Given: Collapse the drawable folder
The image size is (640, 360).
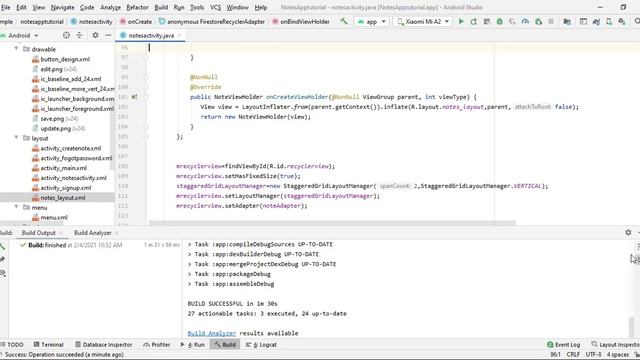Looking at the screenshot, I should click(x=16, y=49).
